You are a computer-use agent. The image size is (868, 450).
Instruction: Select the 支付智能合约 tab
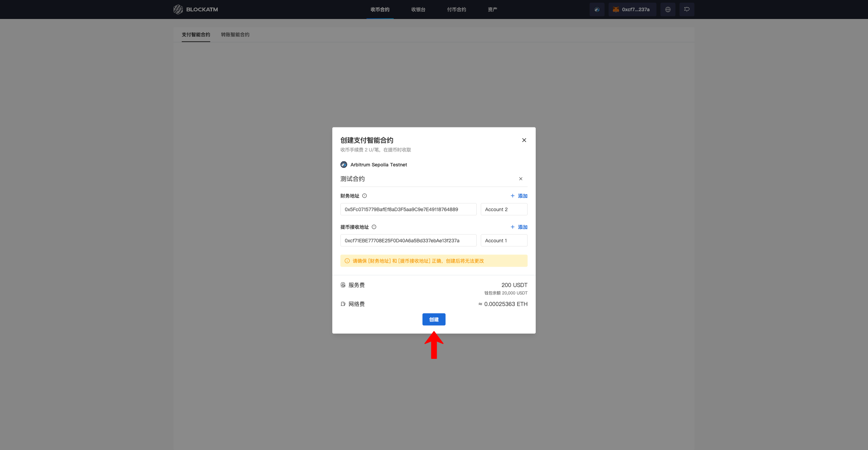pyautogui.click(x=196, y=35)
